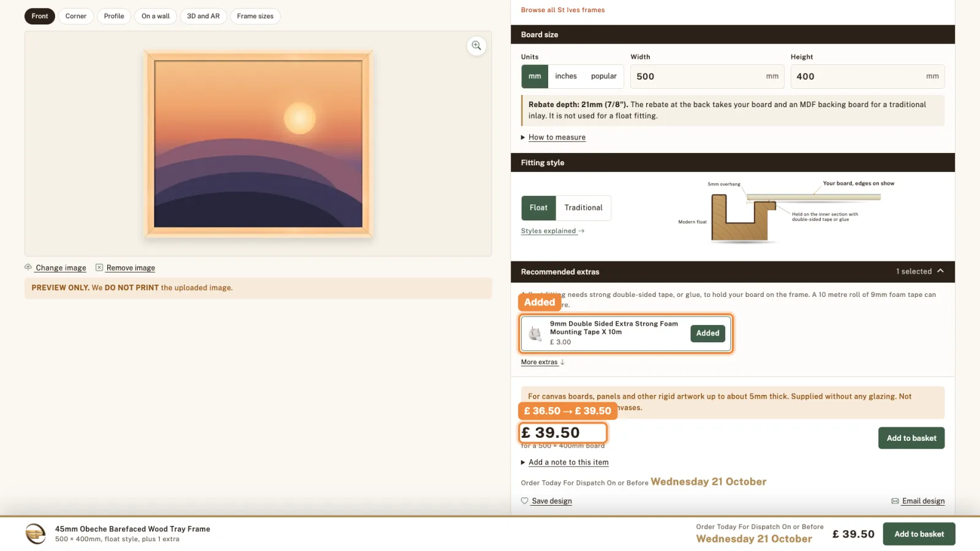Open the Profile view tab
Viewport: 980px width, 551px height.
(x=114, y=17)
